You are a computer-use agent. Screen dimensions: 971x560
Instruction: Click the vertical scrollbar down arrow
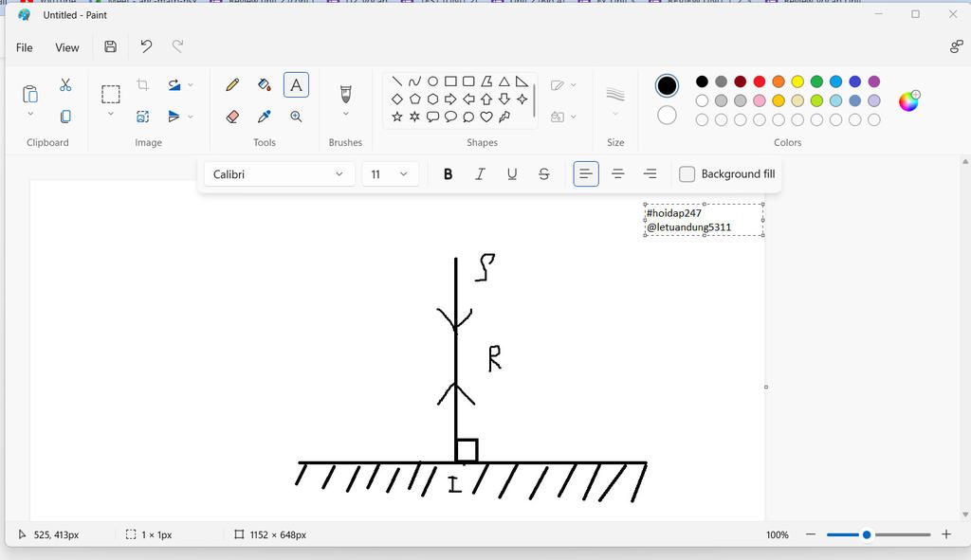click(964, 515)
